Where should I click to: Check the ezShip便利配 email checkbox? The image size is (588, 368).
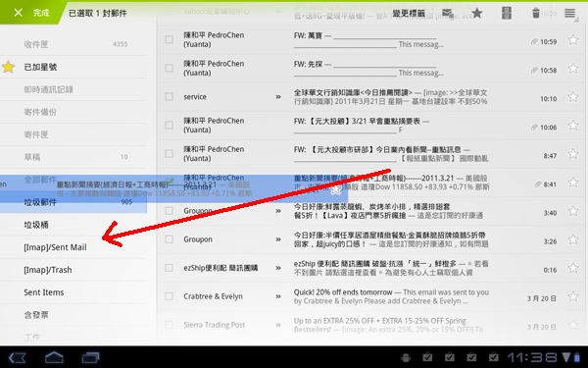pyautogui.click(x=170, y=268)
